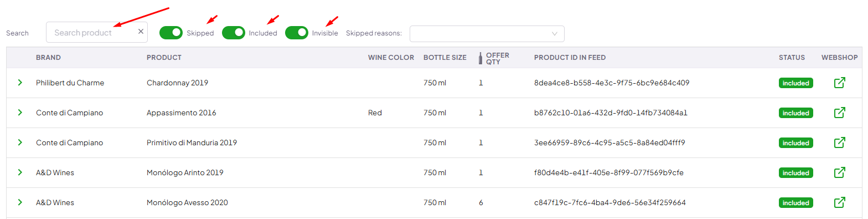The height and width of the screenshot is (219, 868).
Task: Click Conte di Campiano brand in Appassimento row
Action: click(69, 113)
